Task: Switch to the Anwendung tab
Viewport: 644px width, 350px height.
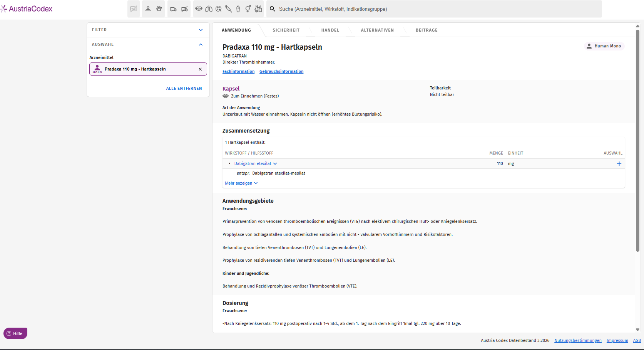Action: click(x=236, y=30)
